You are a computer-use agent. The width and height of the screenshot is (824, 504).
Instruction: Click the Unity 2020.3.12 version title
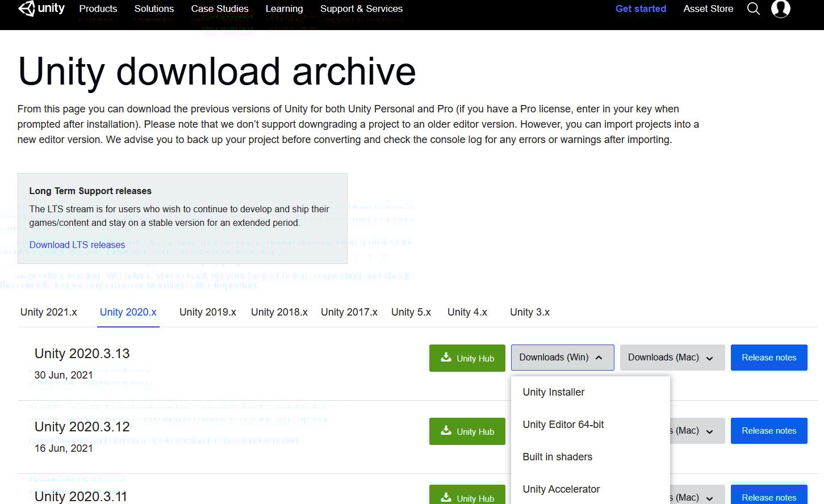[x=82, y=427]
